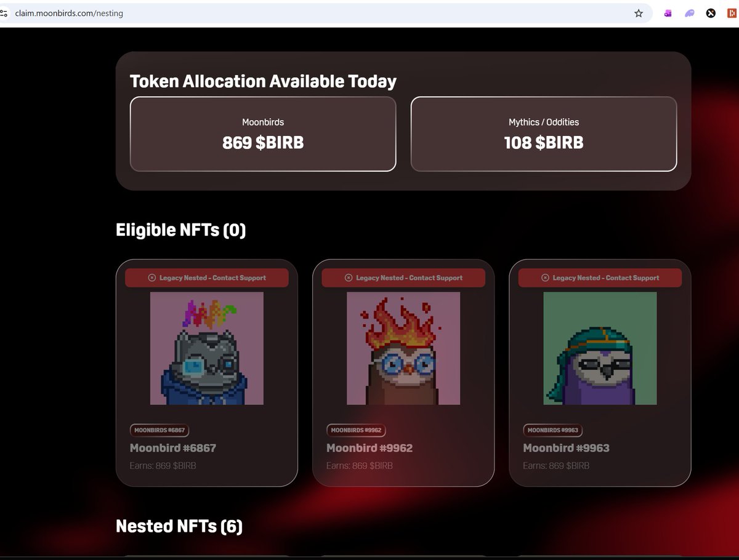Click Earns: 869 $BIRB under Moonbird #9963
739x560 pixels.
tap(556, 466)
